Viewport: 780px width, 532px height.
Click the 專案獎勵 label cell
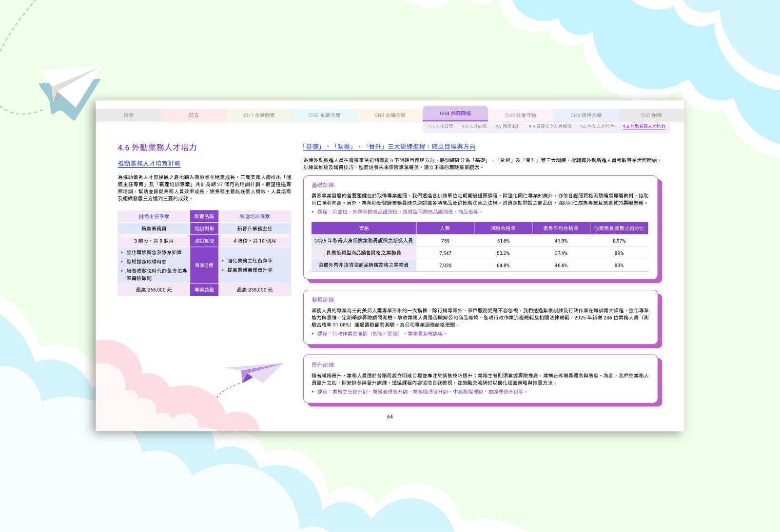click(204, 290)
